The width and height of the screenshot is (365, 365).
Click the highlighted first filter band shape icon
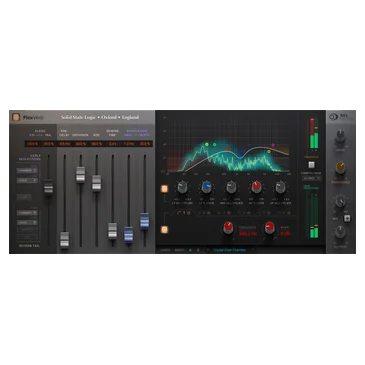click(x=180, y=213)
